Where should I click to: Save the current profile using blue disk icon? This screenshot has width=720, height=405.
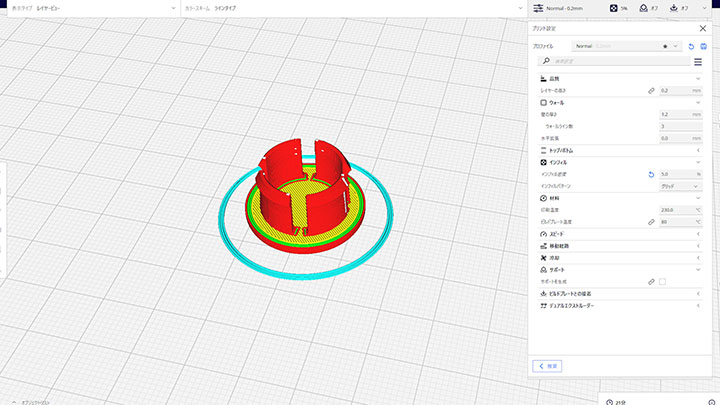coord(703,46)
